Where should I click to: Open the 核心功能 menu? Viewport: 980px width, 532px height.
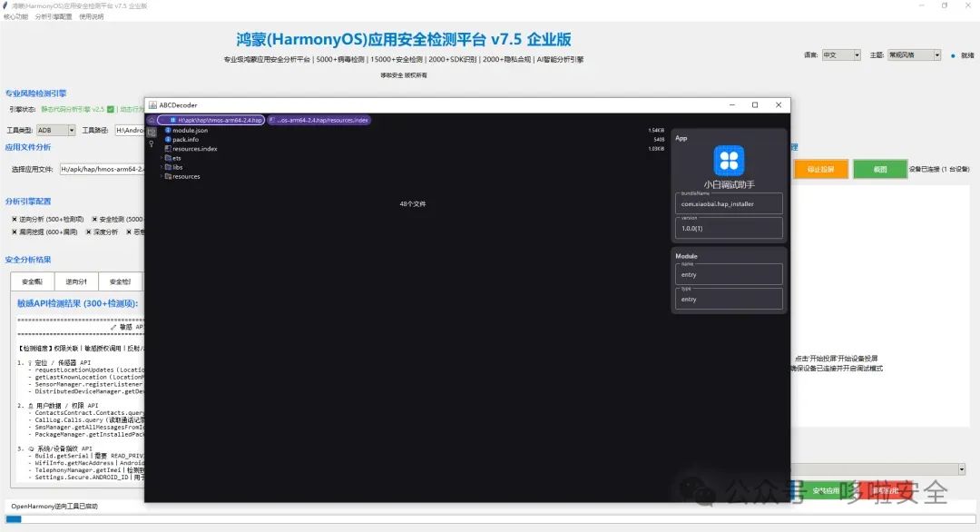click(x=15, y=17)
